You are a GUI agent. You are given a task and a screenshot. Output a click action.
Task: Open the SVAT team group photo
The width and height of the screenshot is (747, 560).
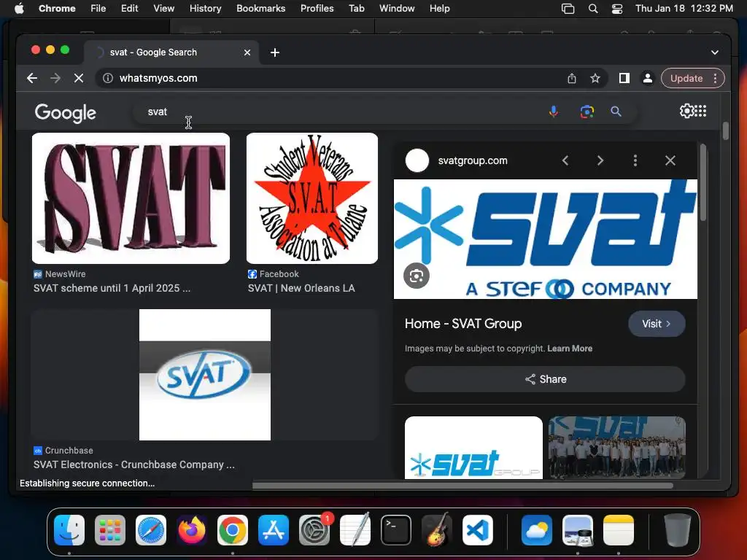[x=617, y=448]
